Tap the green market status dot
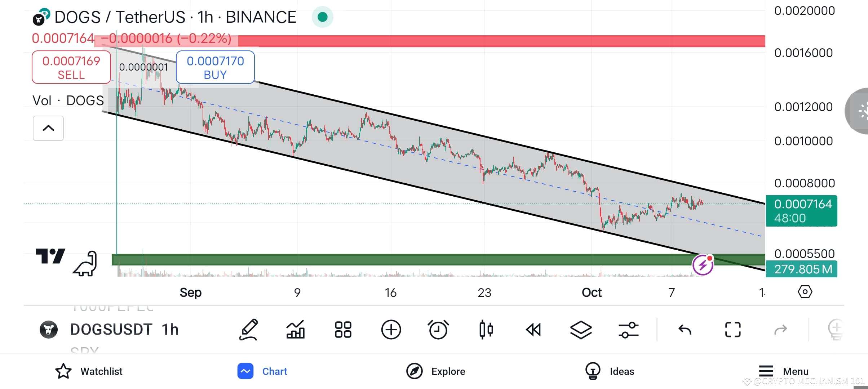The width and height of the screenshot is (868, 389). [x=322, y=17]
